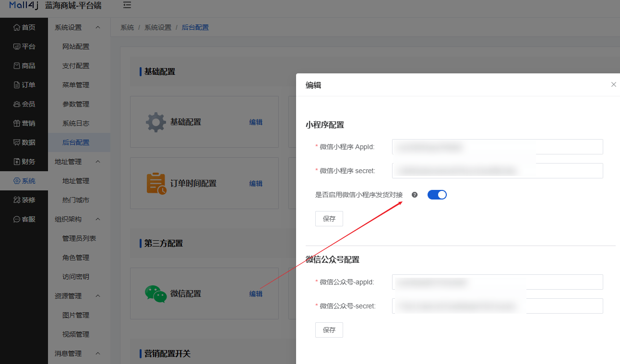
Task: Click the 微信小程序 secret input field
Action: [497, 170]
